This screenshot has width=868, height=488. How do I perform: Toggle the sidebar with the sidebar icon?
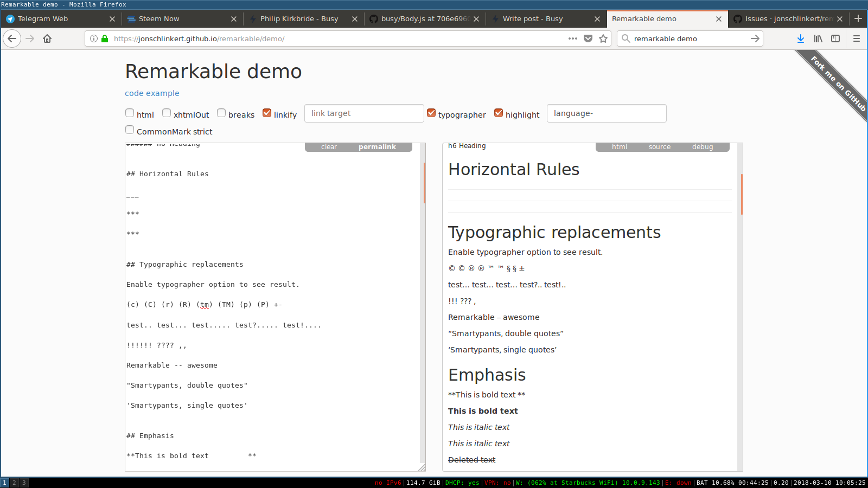coord(836,38)
